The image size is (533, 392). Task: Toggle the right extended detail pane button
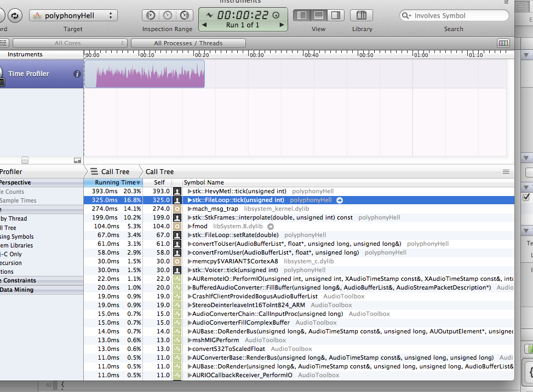[336, 15]
